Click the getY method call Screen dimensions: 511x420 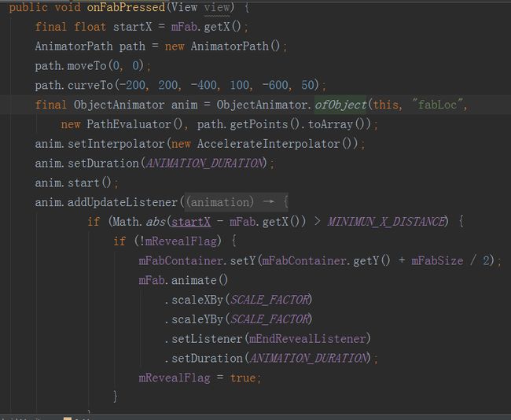(366, 260)
